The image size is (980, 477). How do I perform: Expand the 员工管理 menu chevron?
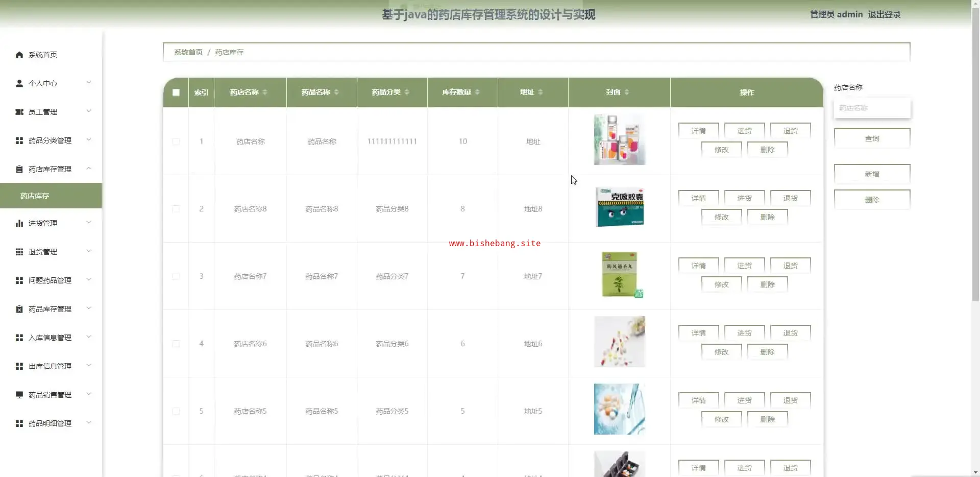[89, 111]
